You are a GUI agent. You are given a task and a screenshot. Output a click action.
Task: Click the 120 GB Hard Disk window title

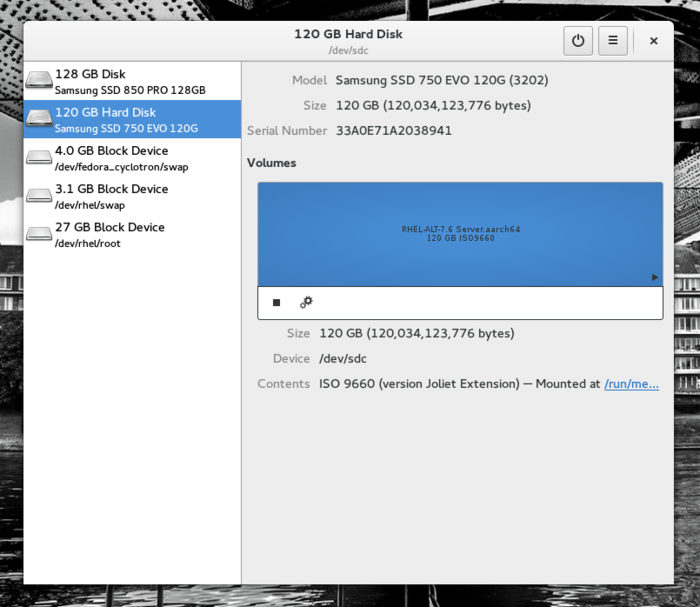348,34
